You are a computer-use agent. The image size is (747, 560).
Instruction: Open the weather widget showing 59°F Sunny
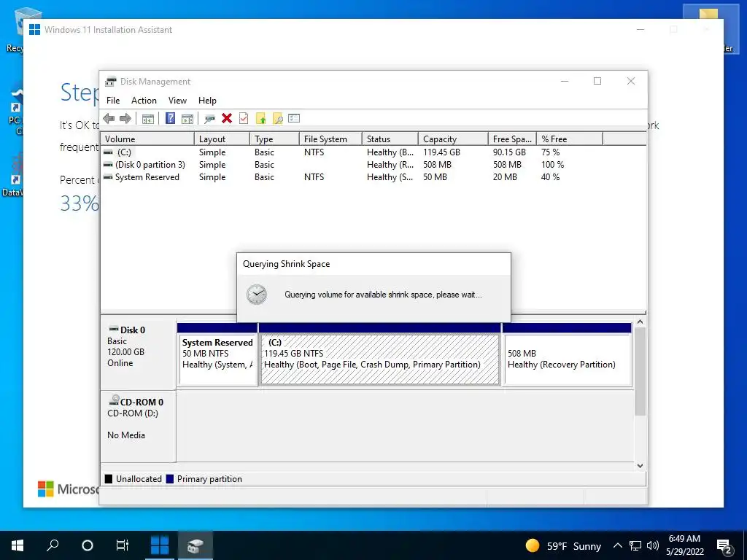pos(563,545)
